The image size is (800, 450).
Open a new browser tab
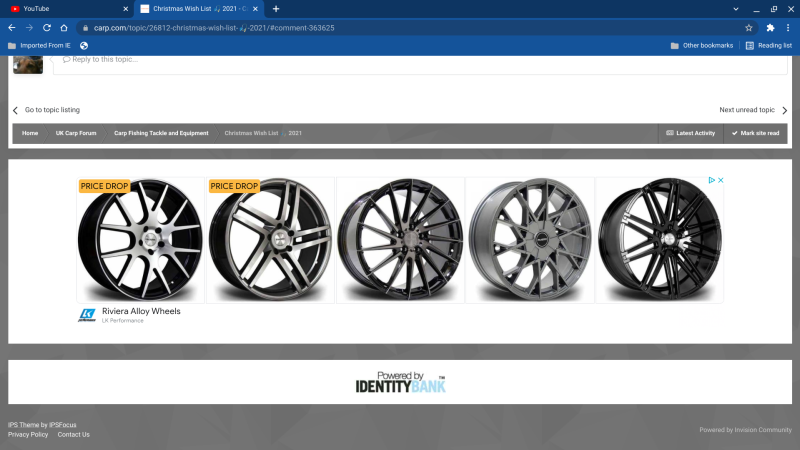click(x=276, y=9)
